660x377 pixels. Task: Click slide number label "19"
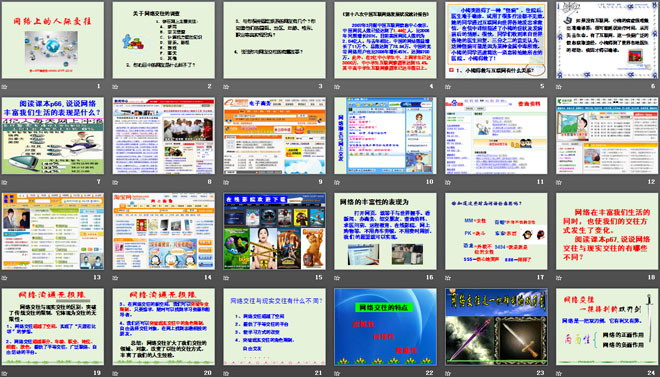(97, 373)
